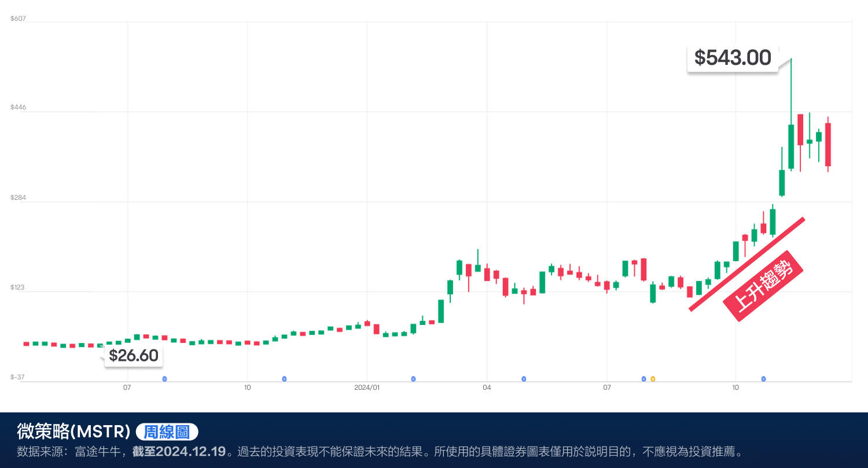This screenshot has width=868, height=468.
Task: Click the $543.00 price callout
Action: 732,58
